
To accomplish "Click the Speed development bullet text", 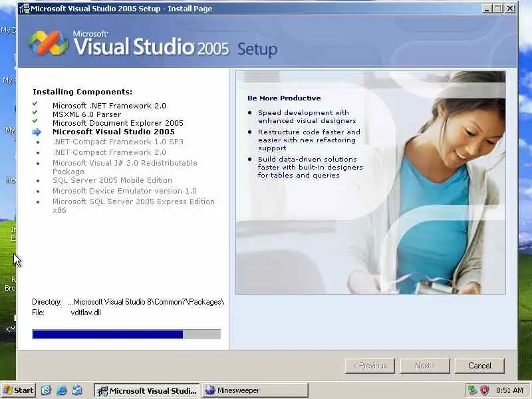I will point(307,117).
